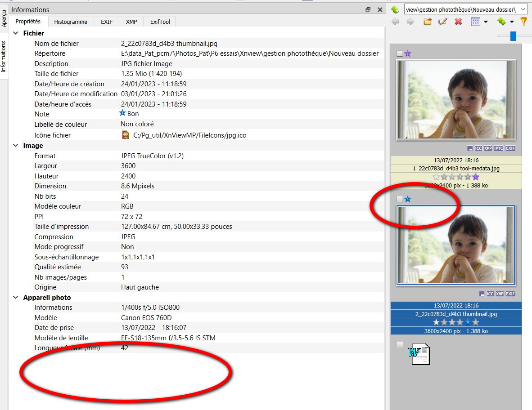This screenshot has width=532, height=410.
Task: Switch to the Histogramme tab
Action: [x=71, y=22]
